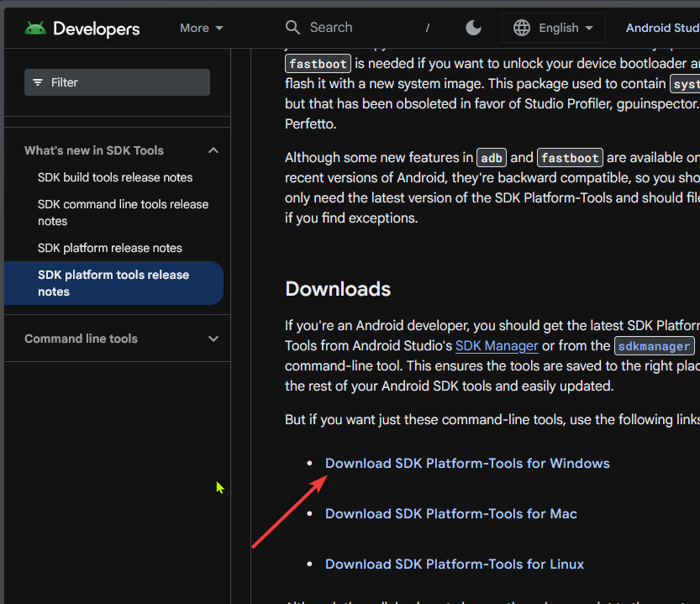This screenshot has width=700, height=604.
Task: Click the filter lines icon
Action: point(38,82)
